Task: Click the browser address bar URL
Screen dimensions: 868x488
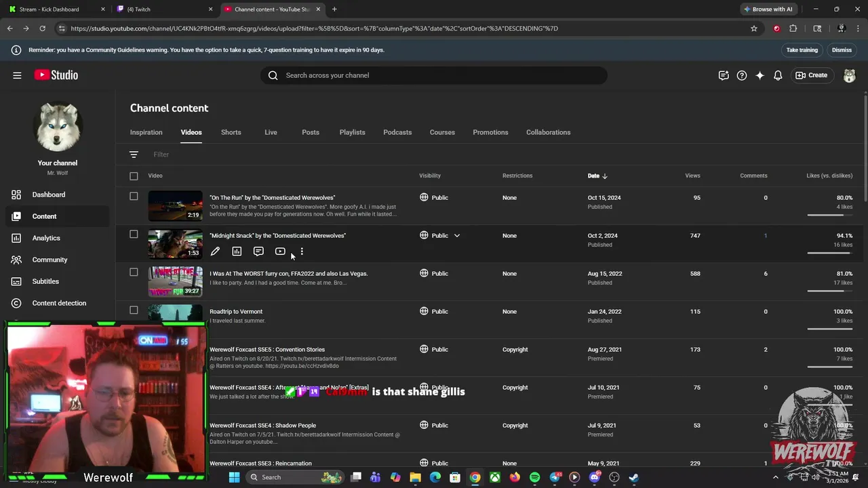Action: [x=314, y=28]
